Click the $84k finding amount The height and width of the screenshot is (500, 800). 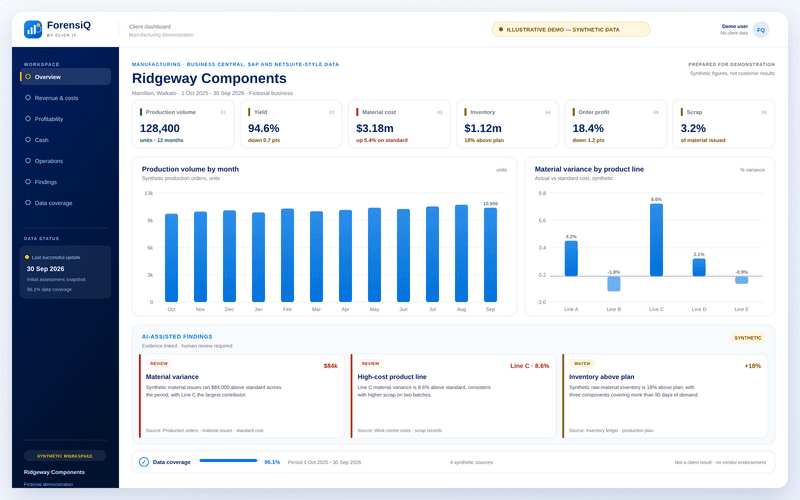(x=331, y=366)
